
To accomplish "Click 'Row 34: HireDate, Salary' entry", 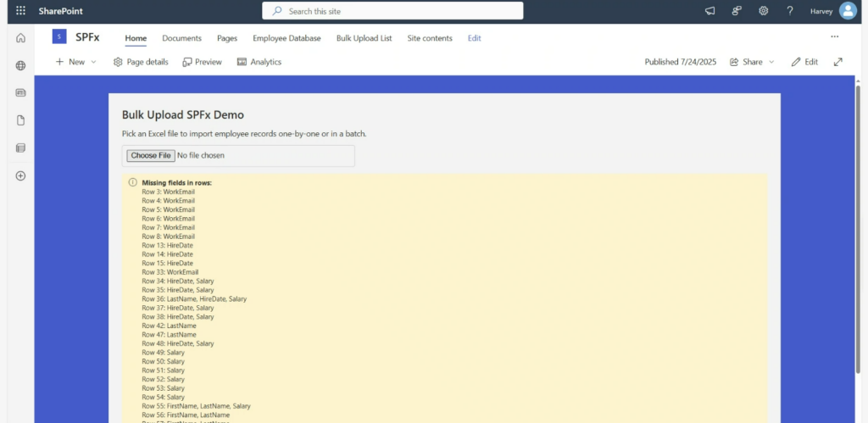I will [x=178, y=281].
